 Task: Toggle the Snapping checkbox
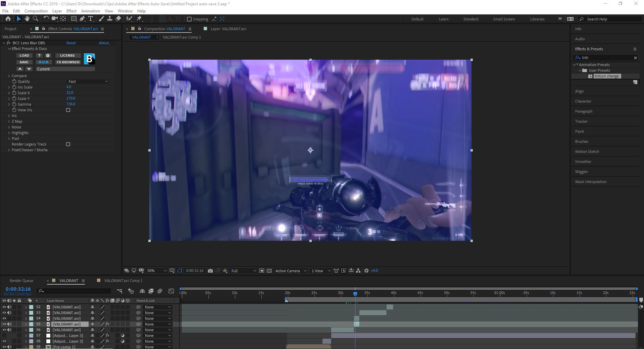pos(189,19)
